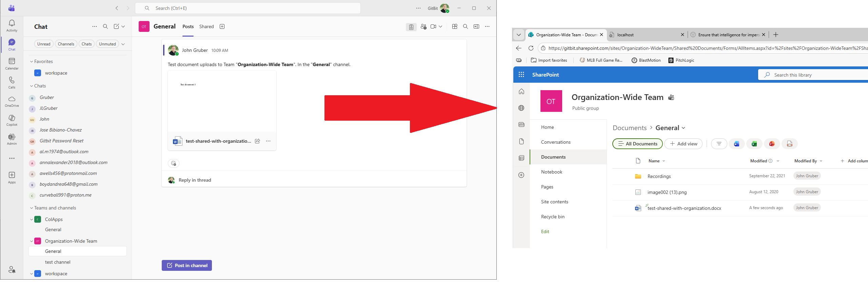
Task: Add a tab to General channel
Action: pyautogui.click(x=222, y=26)
